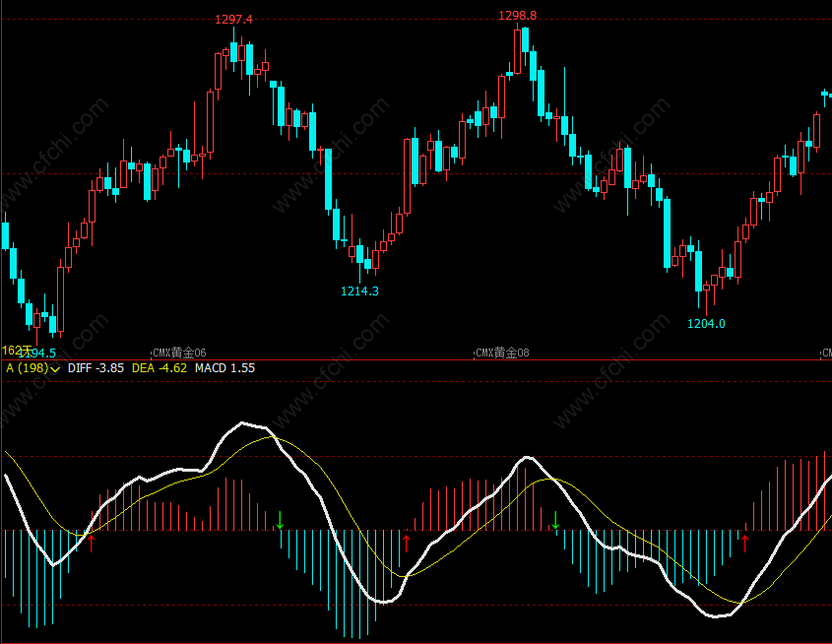Select the 1298.8 high price label
The image size is (832, 644).
tap(517, 16)
